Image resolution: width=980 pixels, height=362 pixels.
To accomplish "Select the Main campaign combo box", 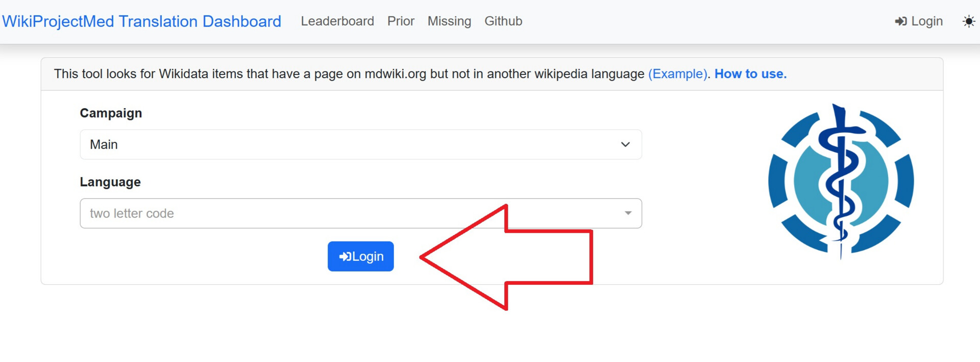I will click(x=361, y=144).
